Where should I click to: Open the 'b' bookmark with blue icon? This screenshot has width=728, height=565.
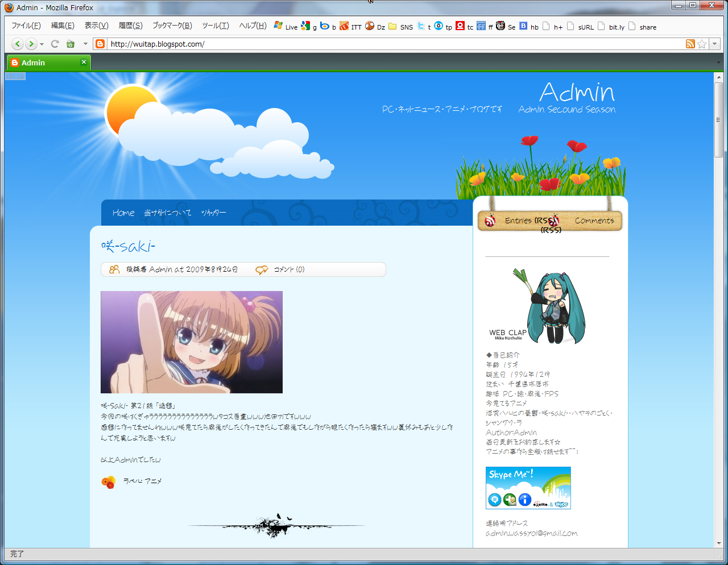[x=328, y=26]
